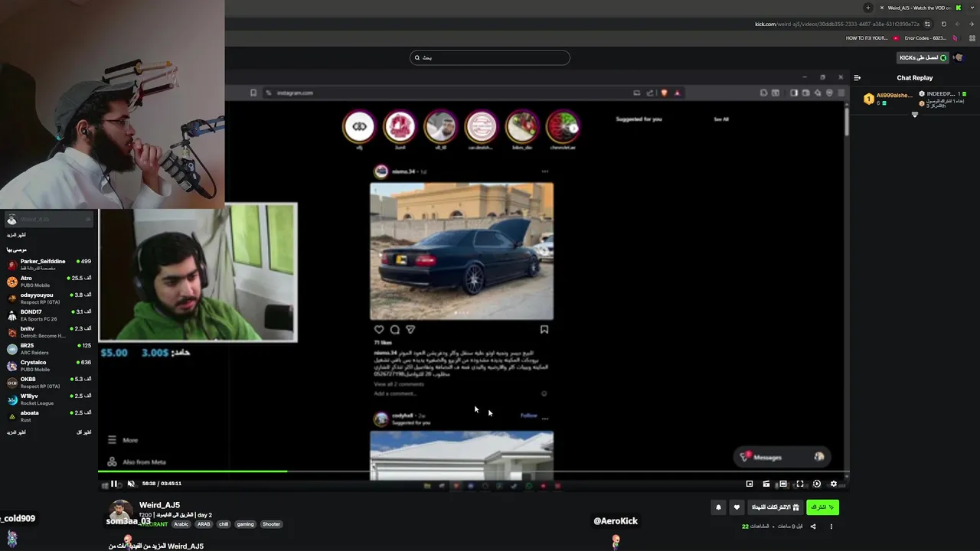Collapse recommended list with show less
The image size is (980, 551).
(x=84, y=432)
